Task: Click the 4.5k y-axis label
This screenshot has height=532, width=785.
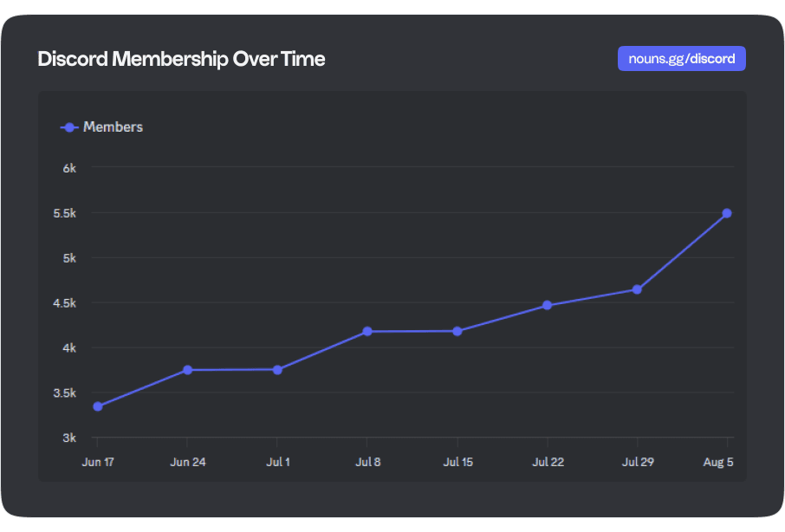Action: [x=66, y=303]
